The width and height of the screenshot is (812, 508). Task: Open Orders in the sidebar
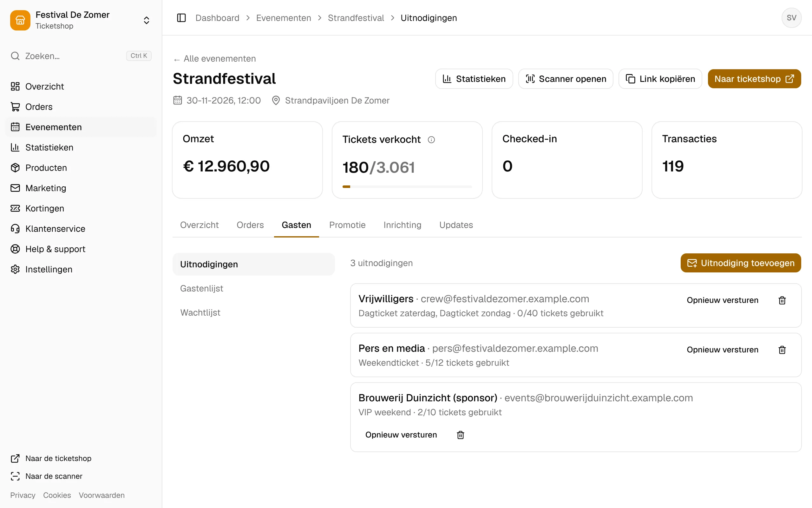(x=81, y=107)
